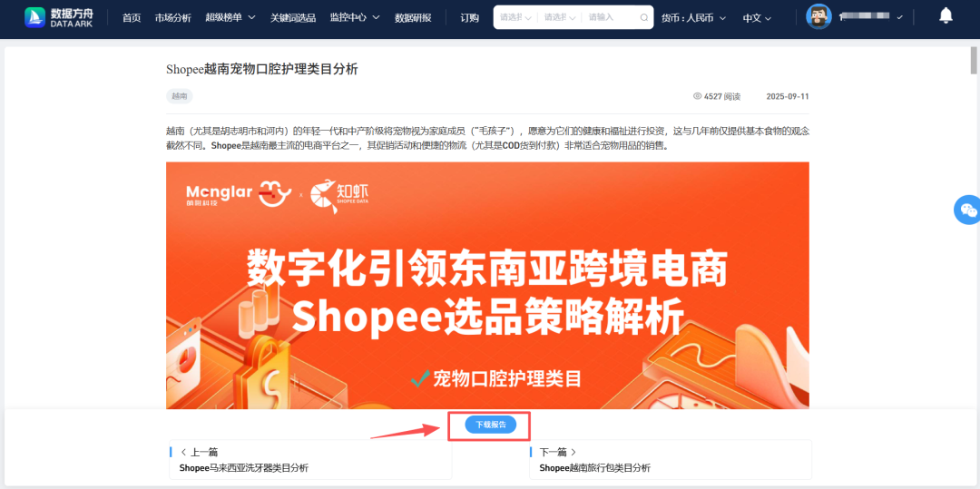The image size is (980, 489).
Task: Open the 关键词选品 menu item
Action: pos(293,17)
